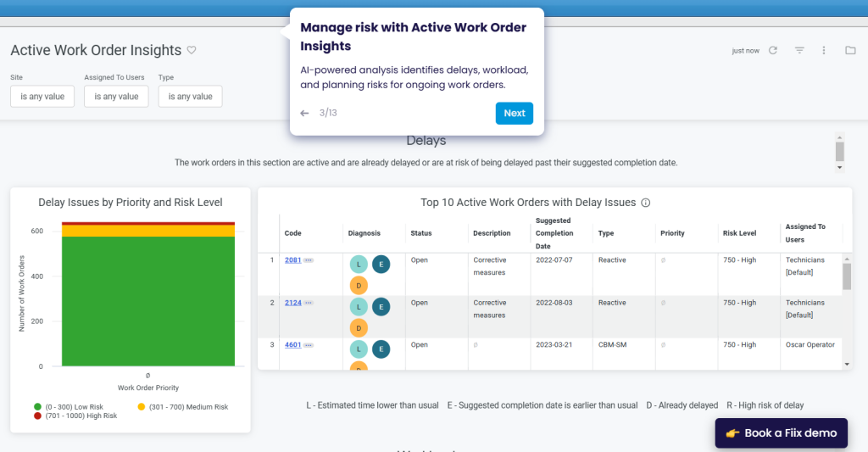This screenshot has width=868, height=452.
Task: Open the ellipsis menu beside code 2081
Action: pyautogui.click(x=309, y=260)
